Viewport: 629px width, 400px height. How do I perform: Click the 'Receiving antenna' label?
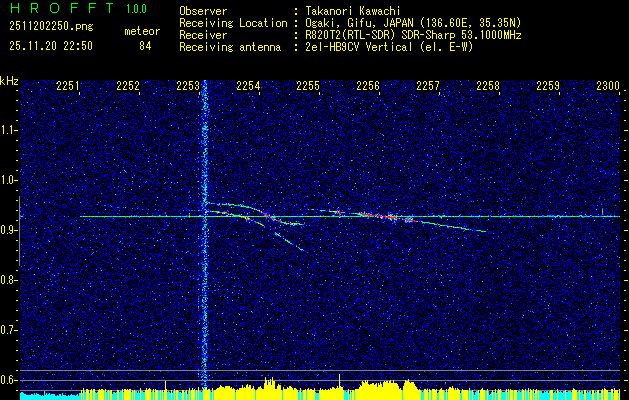point(230,47)
